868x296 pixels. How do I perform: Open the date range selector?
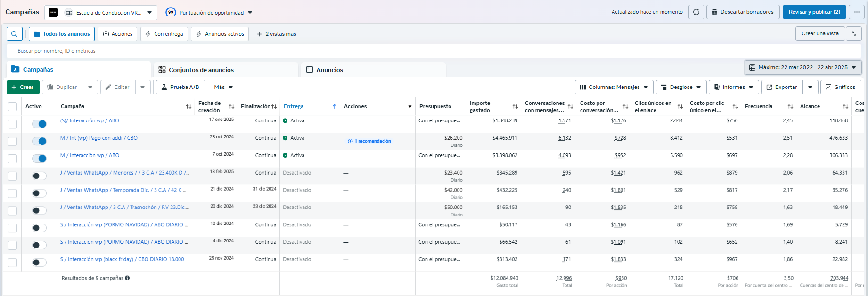click(803, 67)
